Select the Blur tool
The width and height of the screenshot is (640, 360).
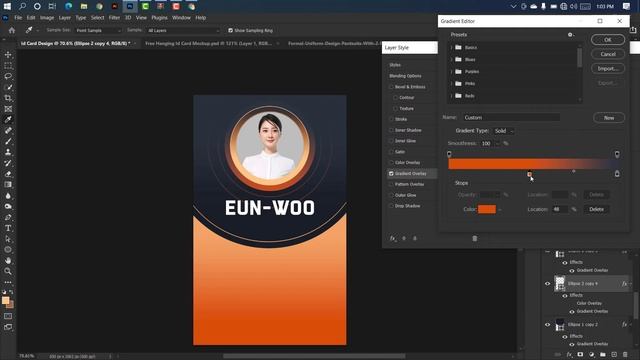tap(8, 196)
